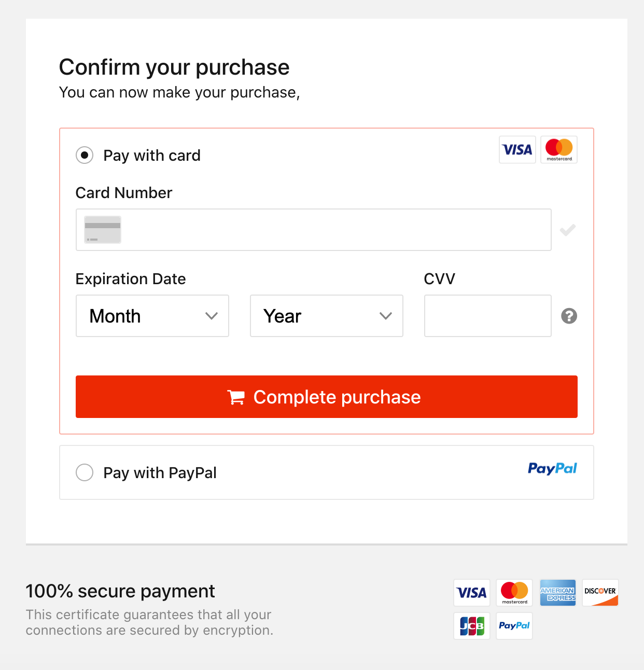Select the Pay with card radio button
Viewport: 644px width, 670px height.
(85, 155)
